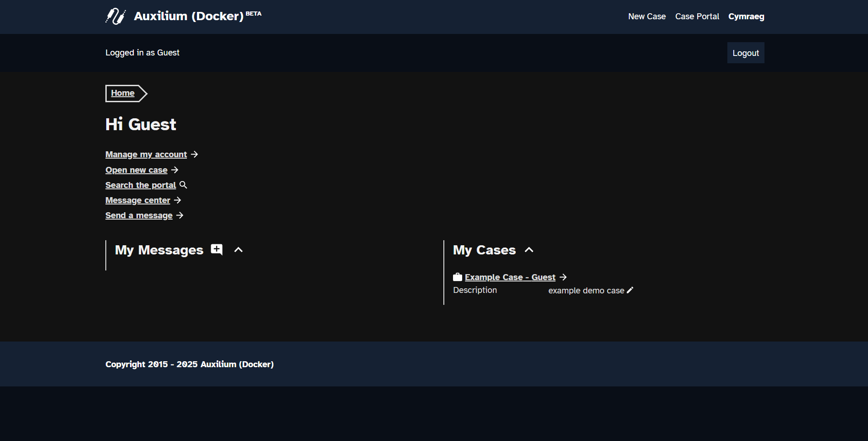Click the Auxilium logo icon
This screenshot has height=441, width=868.
(115, 16)
